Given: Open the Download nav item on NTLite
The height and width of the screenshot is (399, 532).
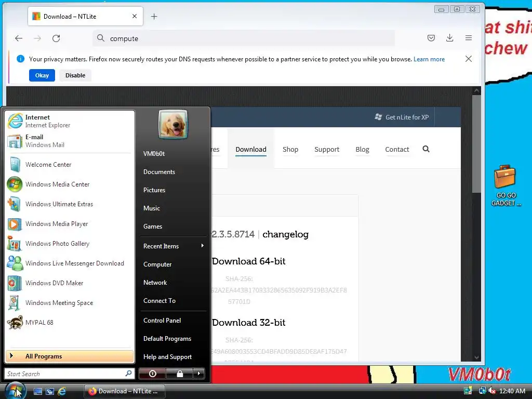Looking at the screenshot, I should (251, 150).
